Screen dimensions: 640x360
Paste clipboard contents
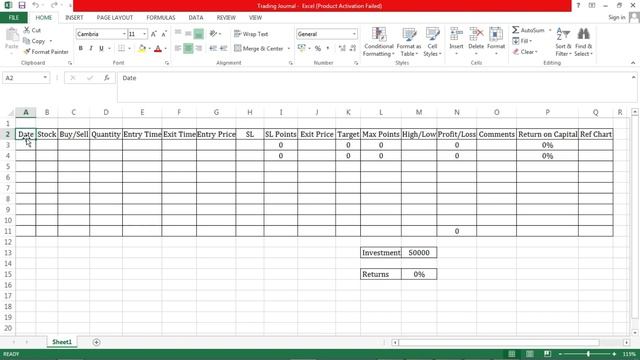(12, 40)
